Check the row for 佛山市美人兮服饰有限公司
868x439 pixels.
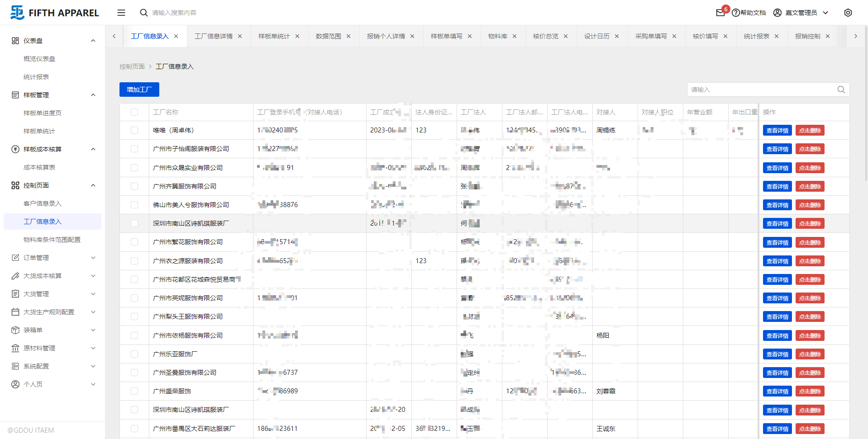point(134,205)
